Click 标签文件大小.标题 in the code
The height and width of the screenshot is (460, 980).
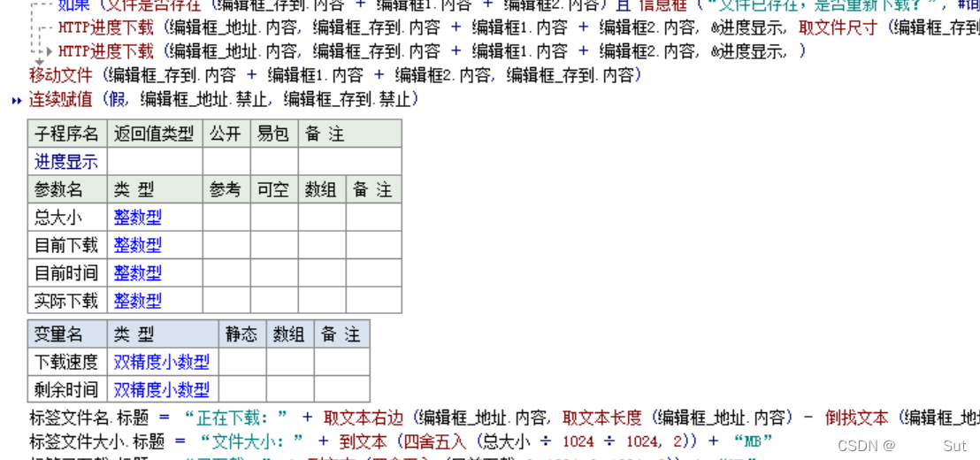(96, 442)
